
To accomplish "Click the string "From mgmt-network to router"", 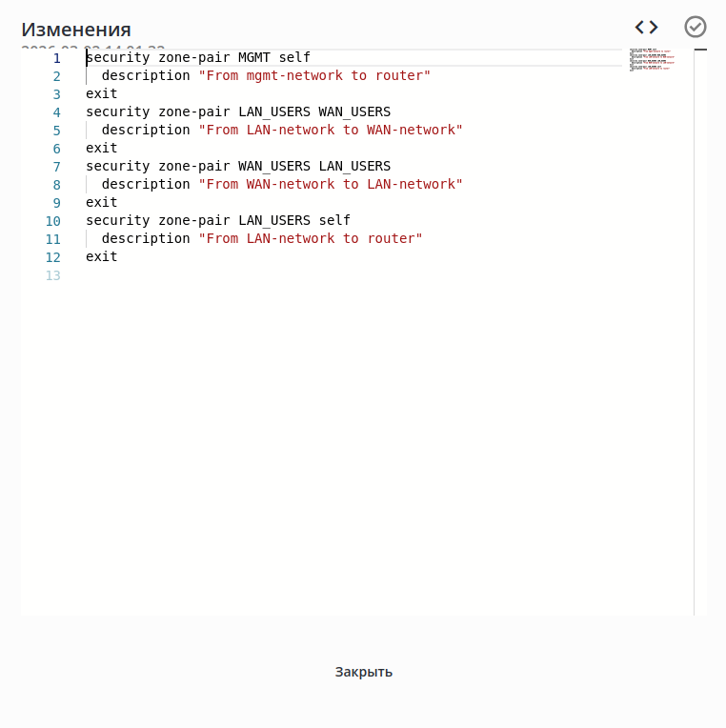I will [314, 75].
